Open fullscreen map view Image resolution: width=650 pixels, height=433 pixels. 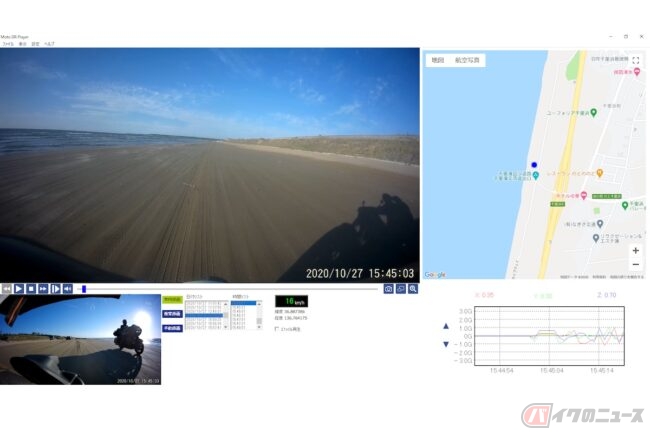point(636,60)
